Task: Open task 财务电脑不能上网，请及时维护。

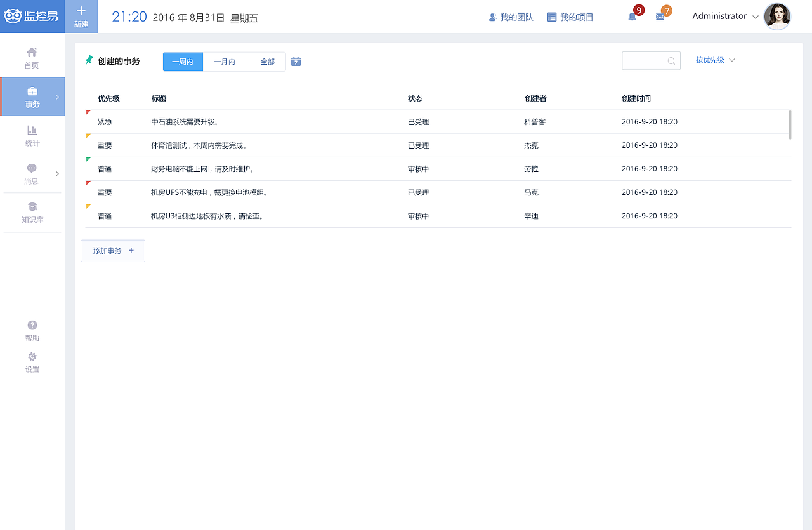Action: (x=203, y=169)
